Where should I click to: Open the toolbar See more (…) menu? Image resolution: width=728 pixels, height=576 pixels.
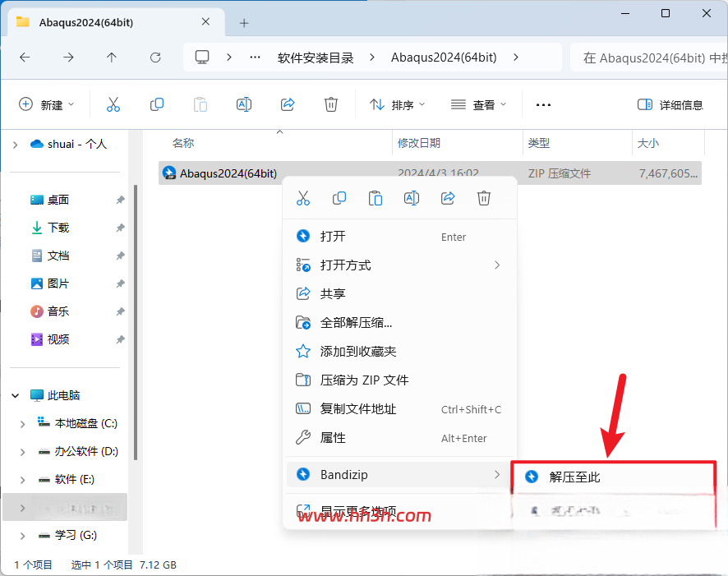click(543, 105)
